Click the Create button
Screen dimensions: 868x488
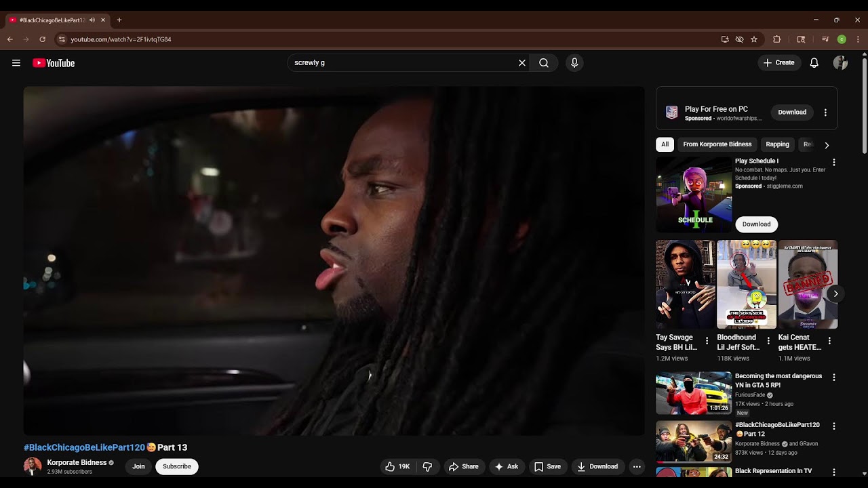778,63
